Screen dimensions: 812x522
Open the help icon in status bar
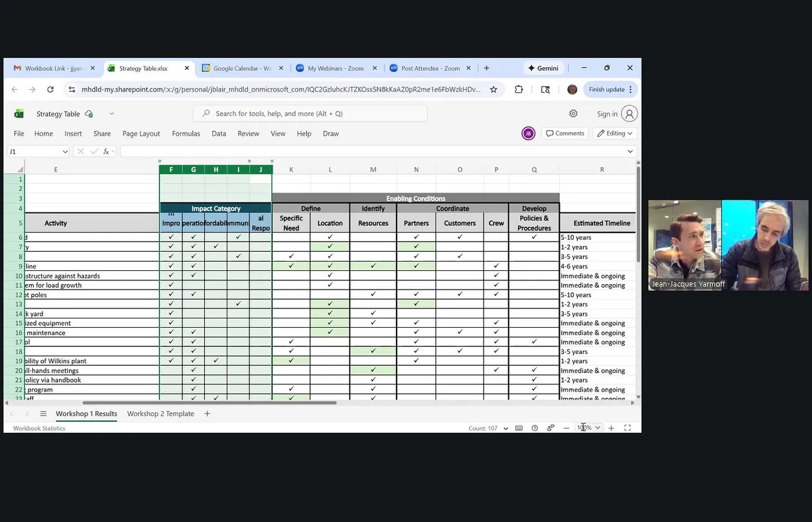[x=535, y=428]
